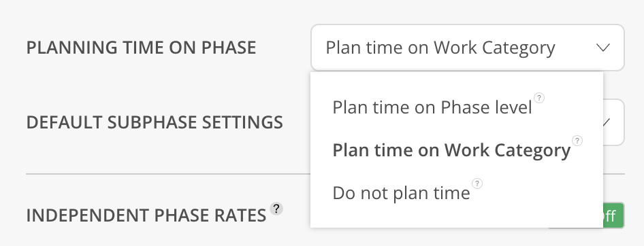This screenshot has height=246, width=644.
Task: Choose bold Plan time on Work Category entry
Action: (x=451, y=150)
